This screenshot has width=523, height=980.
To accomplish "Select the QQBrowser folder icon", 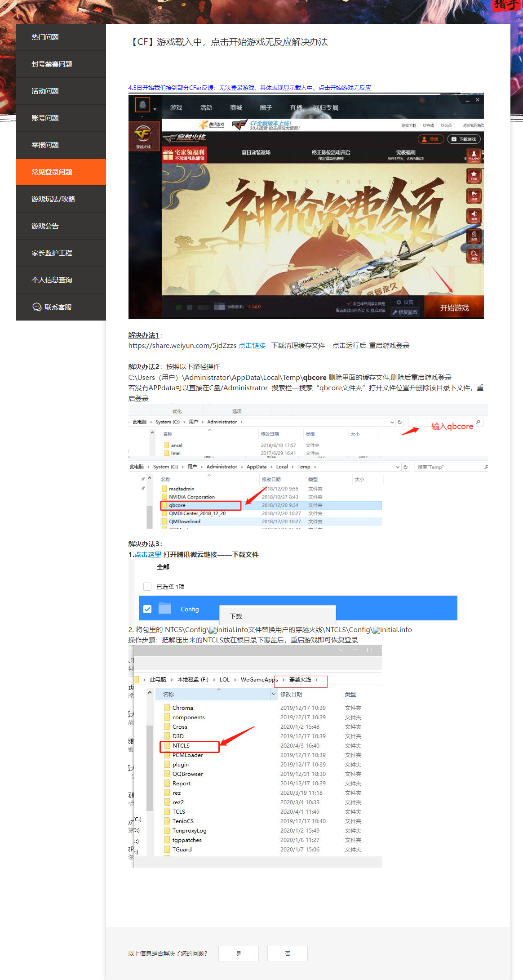I will (x=167, y=774).
